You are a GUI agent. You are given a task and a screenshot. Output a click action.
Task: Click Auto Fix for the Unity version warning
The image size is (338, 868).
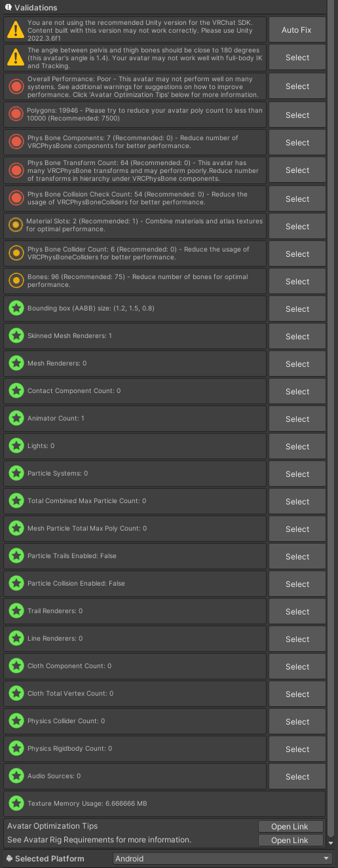[297, 30]
